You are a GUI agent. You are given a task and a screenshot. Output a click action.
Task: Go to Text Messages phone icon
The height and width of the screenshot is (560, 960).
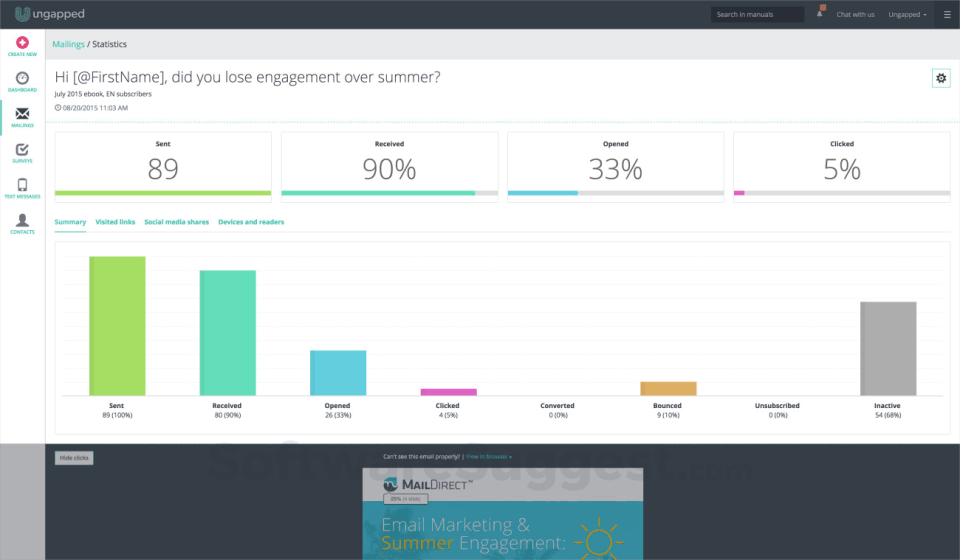click(x=22, y=185)
